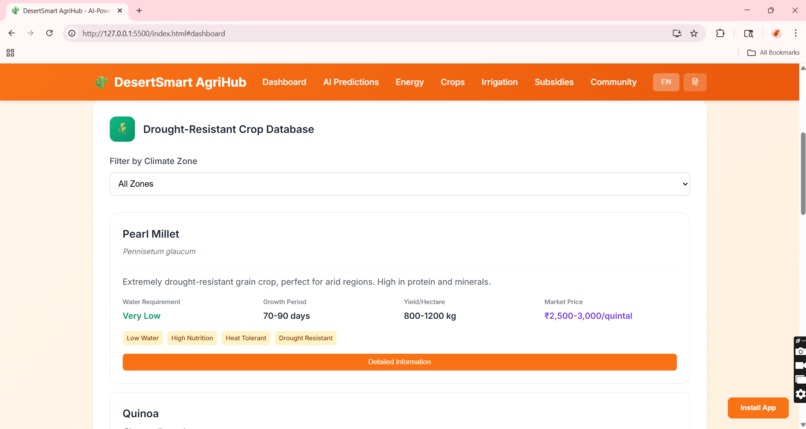This screenshot has width=806, height=429.
Task: Click the ₹2,500-3,000/quintal market price
Action: (588, 316)
